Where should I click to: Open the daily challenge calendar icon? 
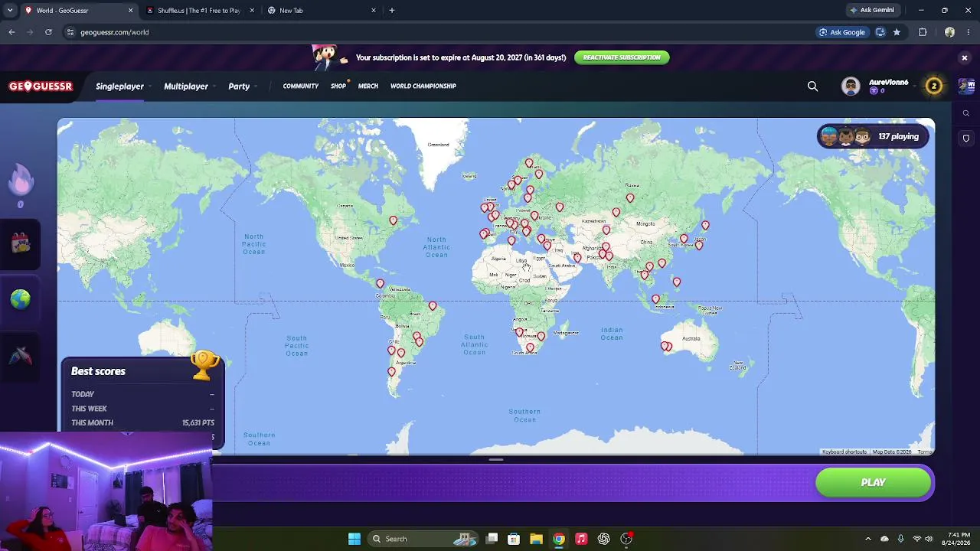point(21,243)
